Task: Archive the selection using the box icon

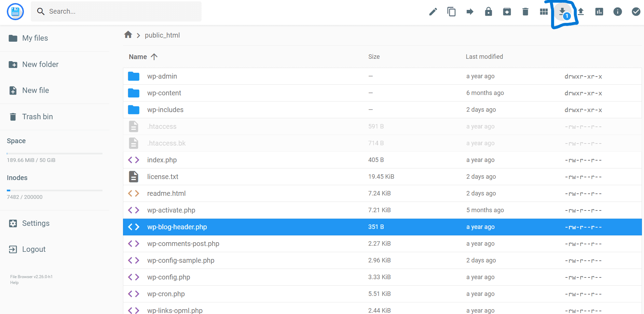Action: point(507,11)
